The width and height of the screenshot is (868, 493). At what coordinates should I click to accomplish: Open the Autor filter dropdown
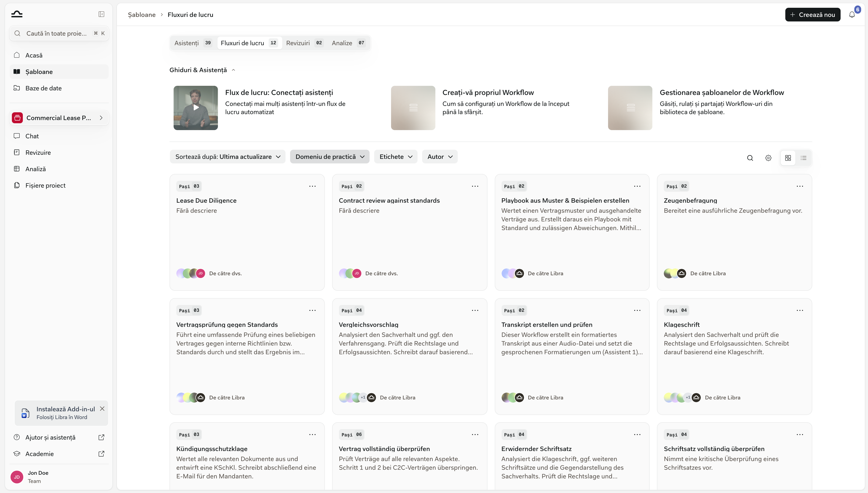point(440,157)
